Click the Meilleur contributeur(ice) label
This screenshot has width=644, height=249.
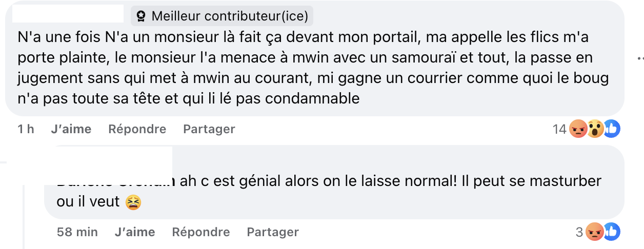(230, 16)
